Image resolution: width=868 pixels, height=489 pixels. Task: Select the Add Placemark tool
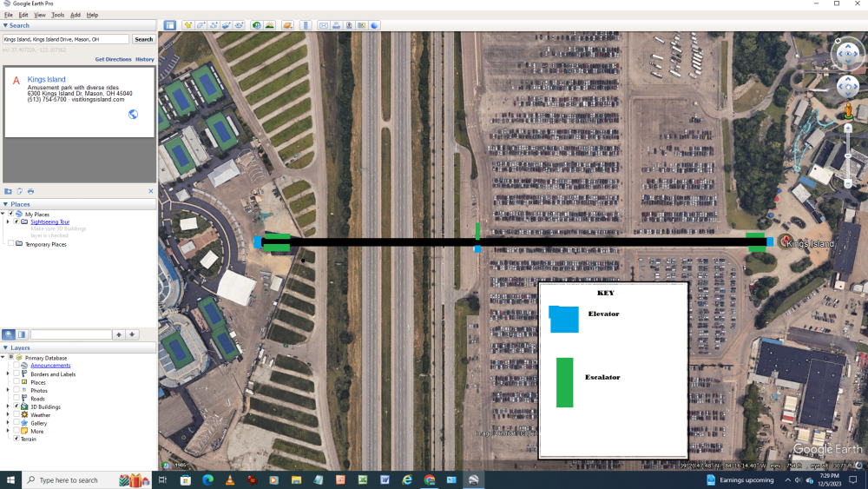pyautogui.click(x=188, y=25)
